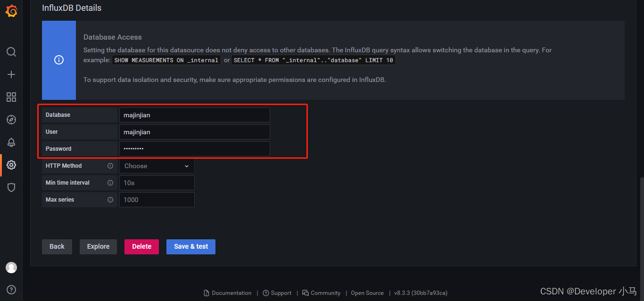This screenshot has height=301, width=644.
Task: Click the Grafana logo home icon
Action: tap(11, 11)
